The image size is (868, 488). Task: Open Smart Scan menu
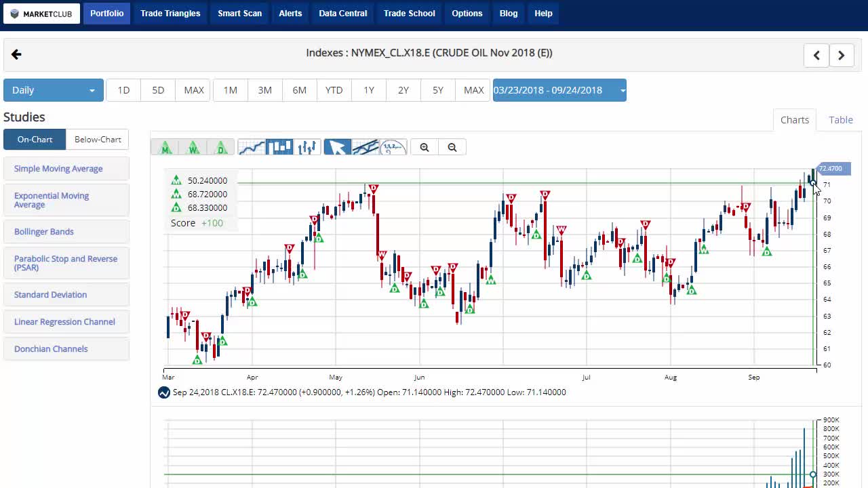tap(239, 13)
